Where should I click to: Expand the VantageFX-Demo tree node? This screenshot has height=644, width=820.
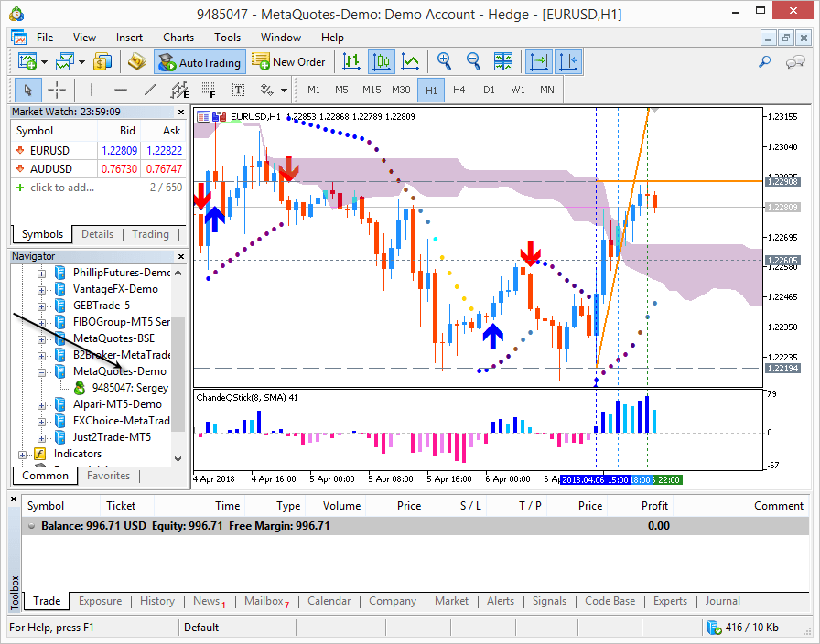pyautogui.click(x=41, y=290)
